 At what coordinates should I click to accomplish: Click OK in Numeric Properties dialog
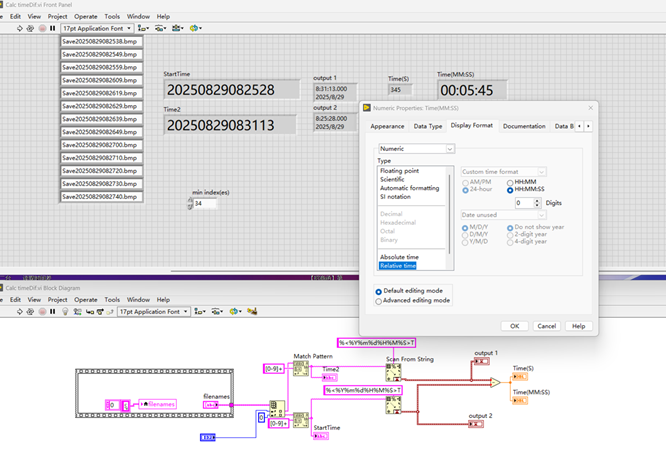[514, 326]
